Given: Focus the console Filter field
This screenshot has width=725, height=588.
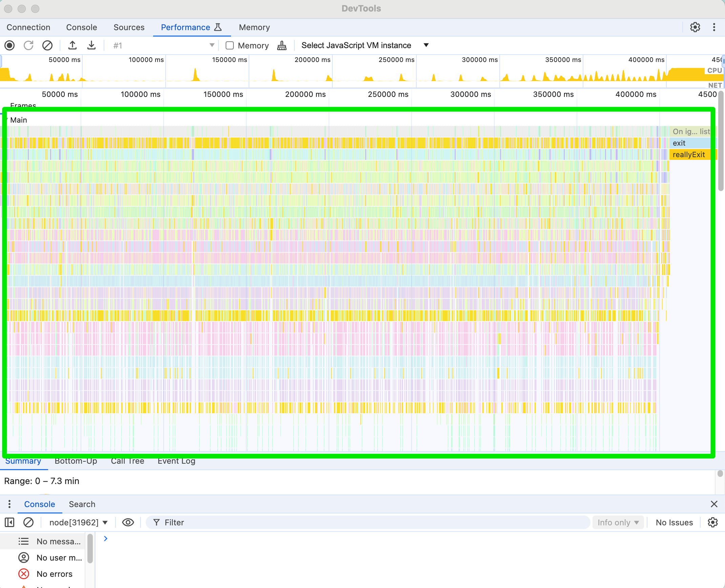Looking at the screenshot, I should tap(368, 522).
